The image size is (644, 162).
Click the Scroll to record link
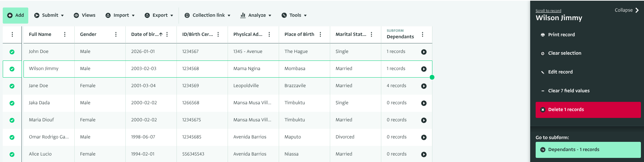coord(548,11)
